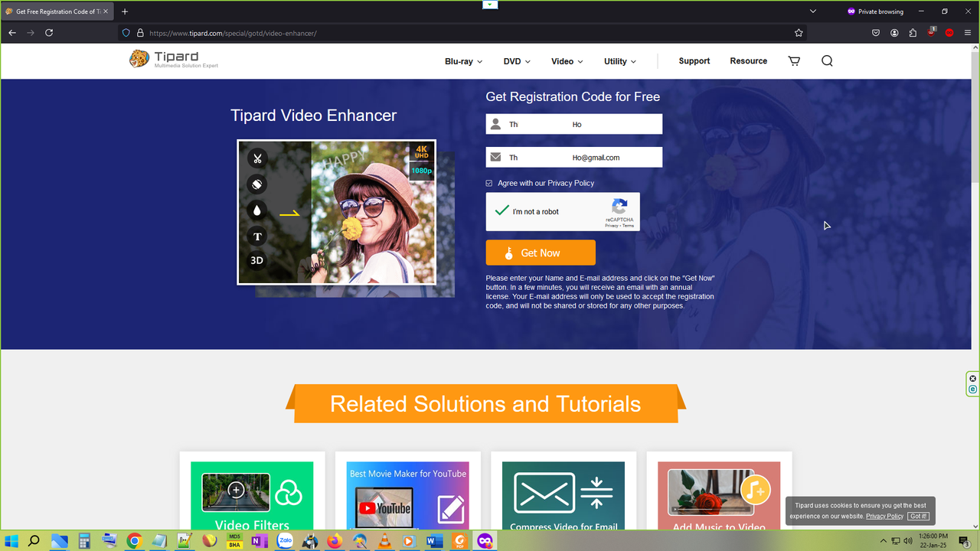Open OneNote from the taskbar
Image resolution: width=980 pixels, height=551 pixels.
click(x=260, y=541)
